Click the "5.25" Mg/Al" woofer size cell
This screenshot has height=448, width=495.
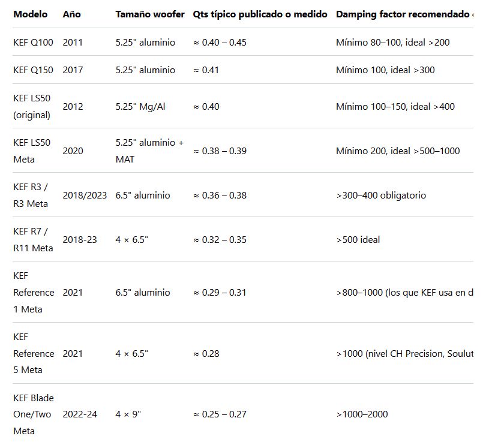140,107
